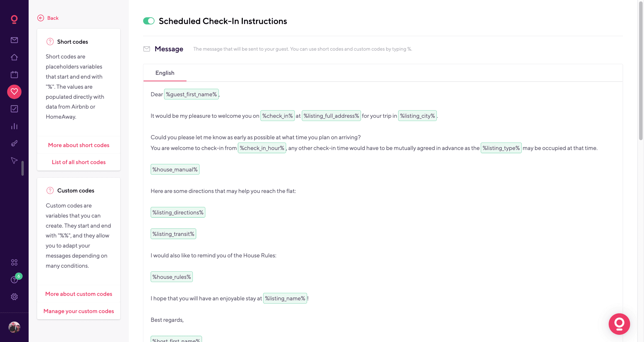This screenshot has width=644, height=342.
Task: Open the inbox envelope icon
Action: (x=14, y=40)
